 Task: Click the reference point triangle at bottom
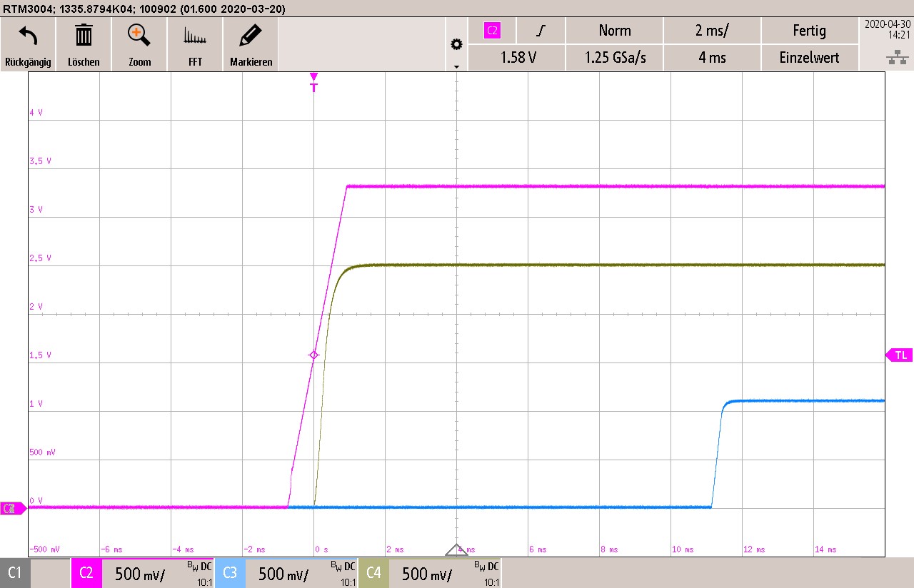[x=456, y=549]
